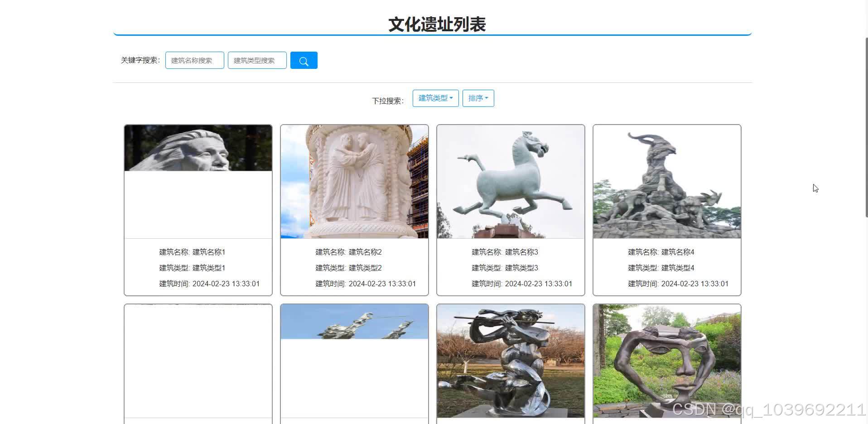
Task: Click the 文化遗址列表 page heading
Action: [437, 24]
